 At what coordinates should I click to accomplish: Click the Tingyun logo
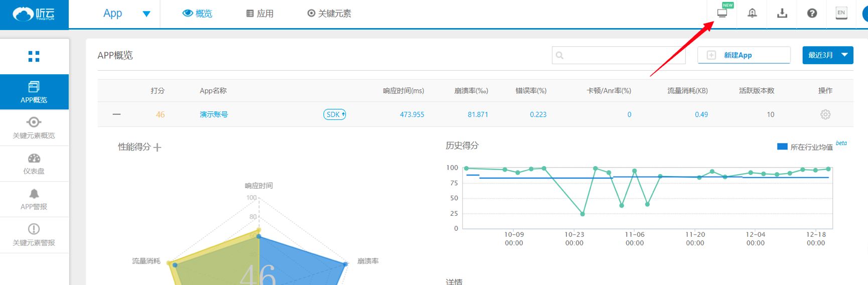[x=34, y=14]
